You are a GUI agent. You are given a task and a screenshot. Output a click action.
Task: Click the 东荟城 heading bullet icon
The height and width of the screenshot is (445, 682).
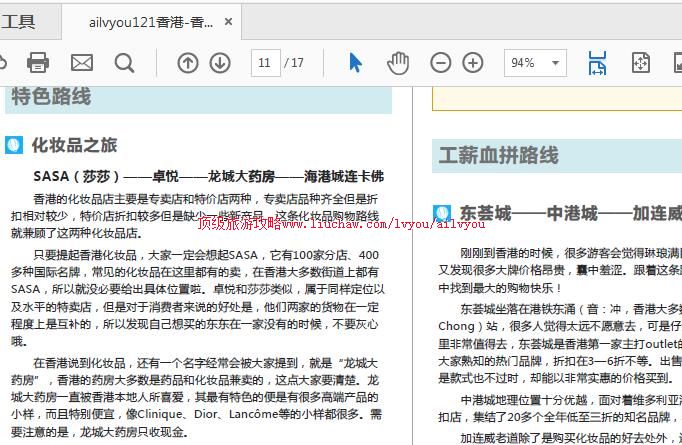click(x=442, y=213)
